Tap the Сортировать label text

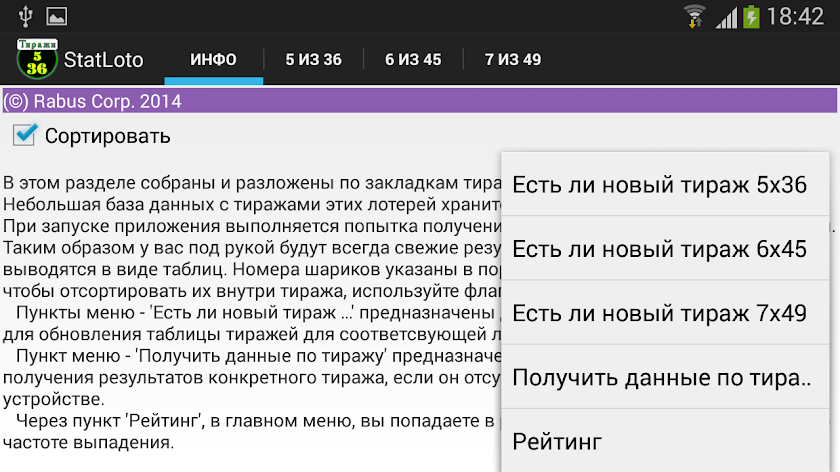[x=107, y=136]
